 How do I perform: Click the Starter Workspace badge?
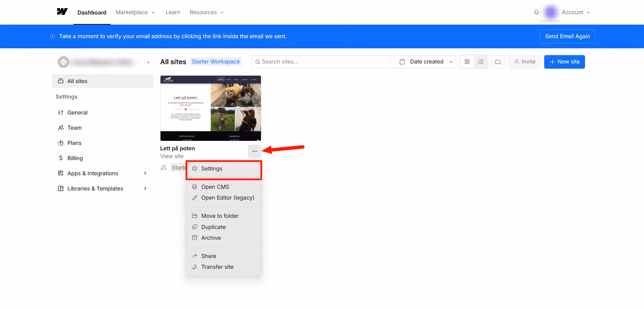point(215,61)
